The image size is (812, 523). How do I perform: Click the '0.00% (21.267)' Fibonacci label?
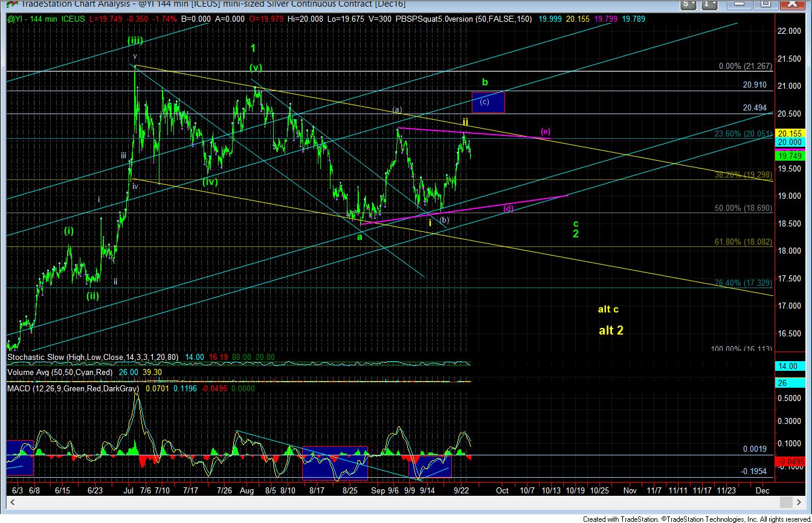click(746, 66)
